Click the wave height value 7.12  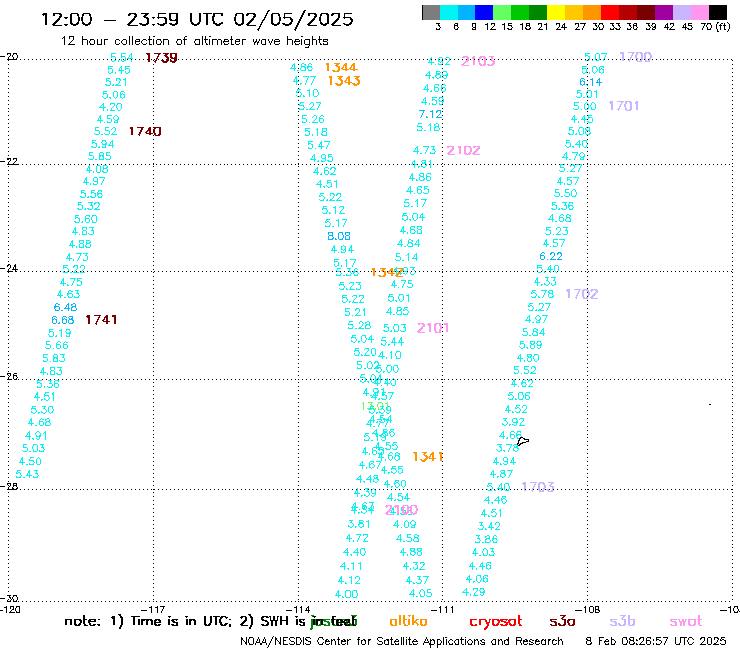click(430, 114)
